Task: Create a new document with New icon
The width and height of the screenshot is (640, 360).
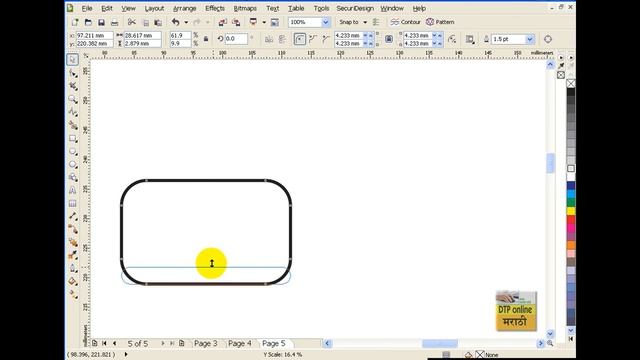Action: coord(75,22)
